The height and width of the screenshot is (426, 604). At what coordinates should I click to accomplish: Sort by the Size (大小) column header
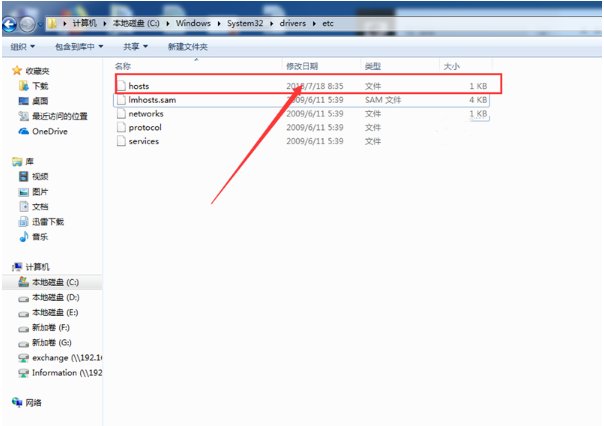(452, 66)
